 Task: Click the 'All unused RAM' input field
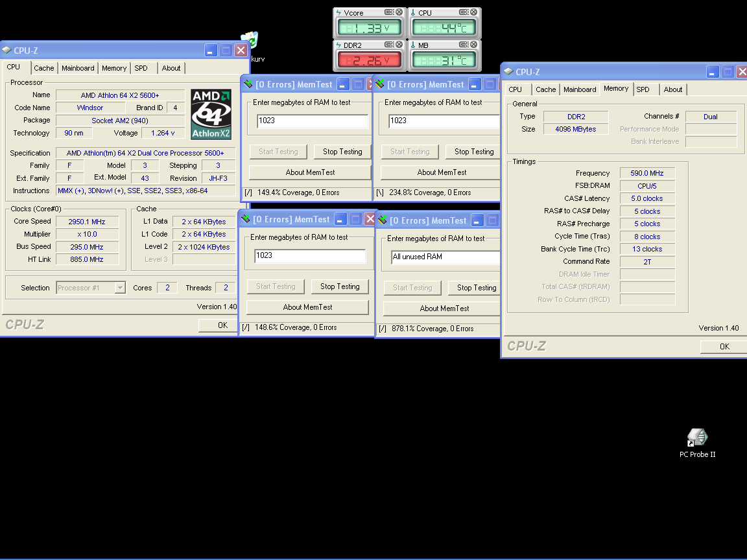coord(445,257)
